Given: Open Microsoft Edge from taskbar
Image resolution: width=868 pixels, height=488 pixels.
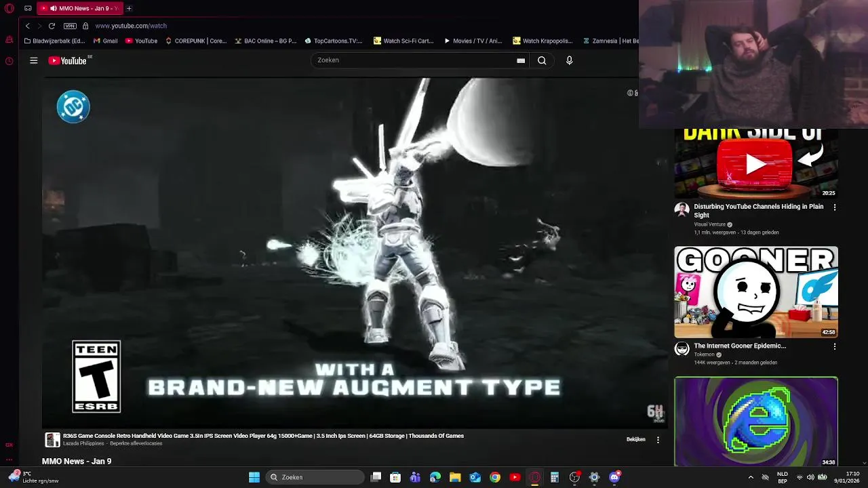Looking at the screenshot, I should point(435,477).
